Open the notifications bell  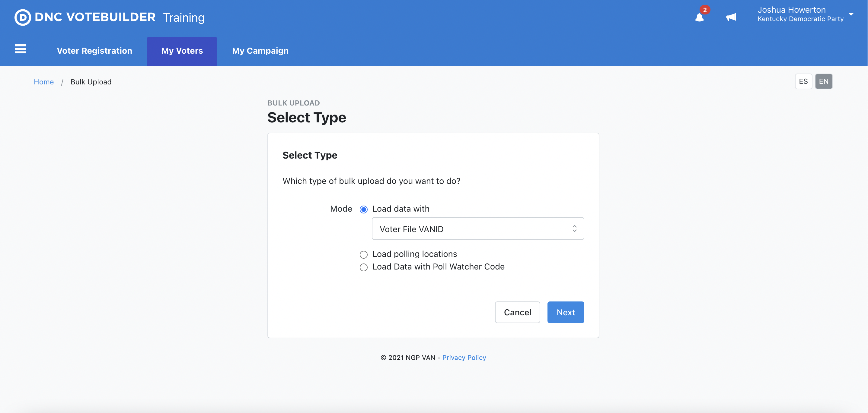click(699, 17)
